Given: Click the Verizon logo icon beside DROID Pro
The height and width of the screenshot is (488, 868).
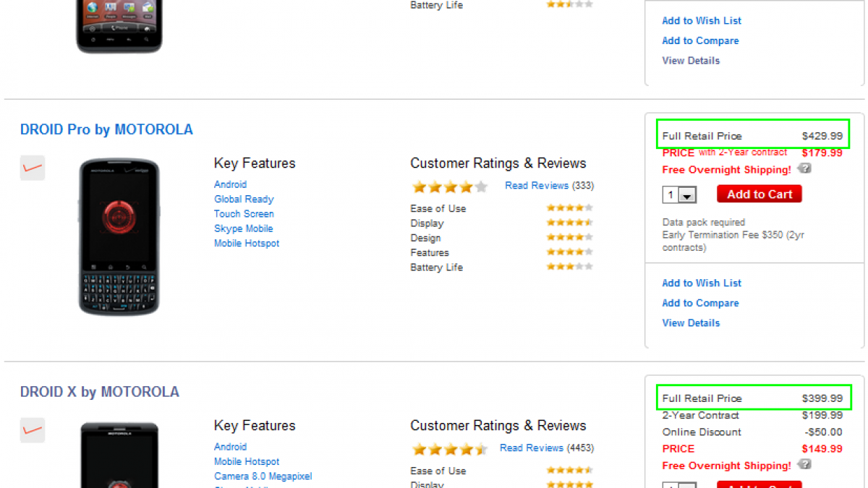Looking at the screenshot, I should 33,168.
